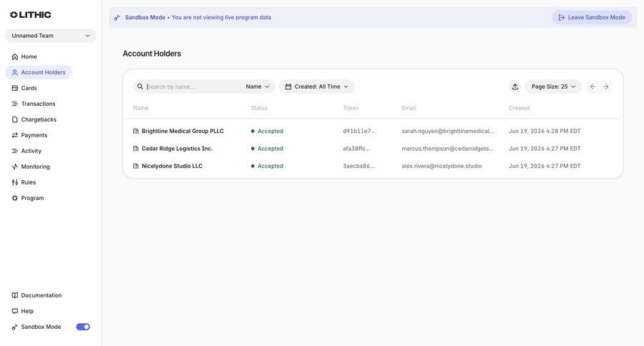Click token afa38ffc...
The width and height of the screenshot is (644, 346).
356,149
